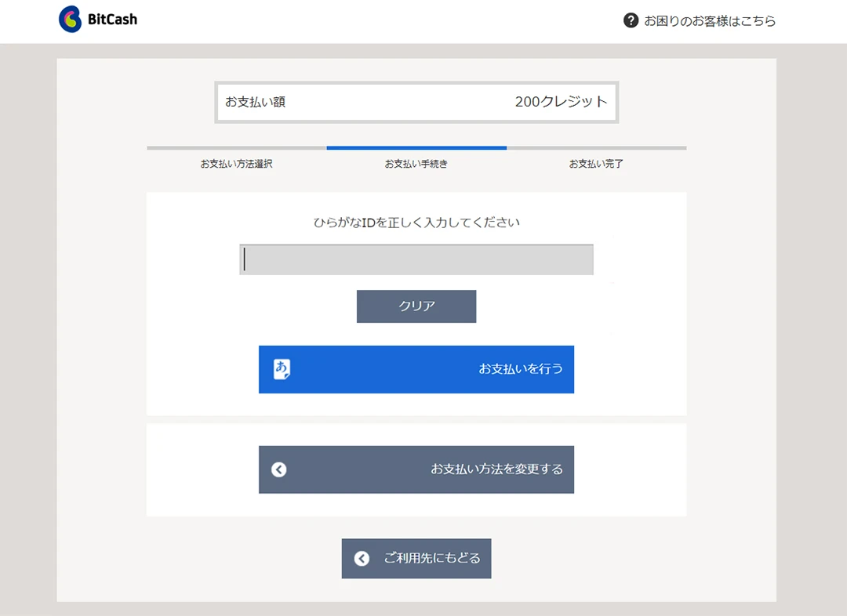Select the お支払い手続き step label
The image size is (847, 616).
(416, 164)
